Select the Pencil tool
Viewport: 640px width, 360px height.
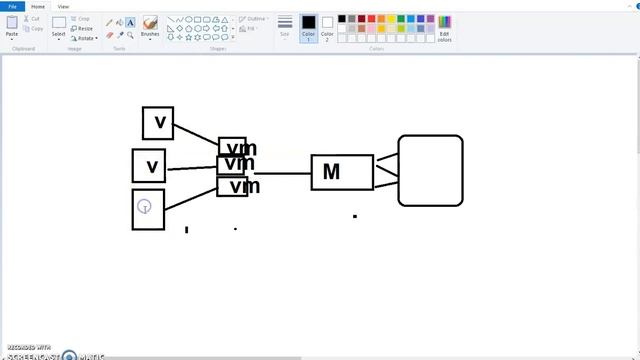[x=109, y=22]
